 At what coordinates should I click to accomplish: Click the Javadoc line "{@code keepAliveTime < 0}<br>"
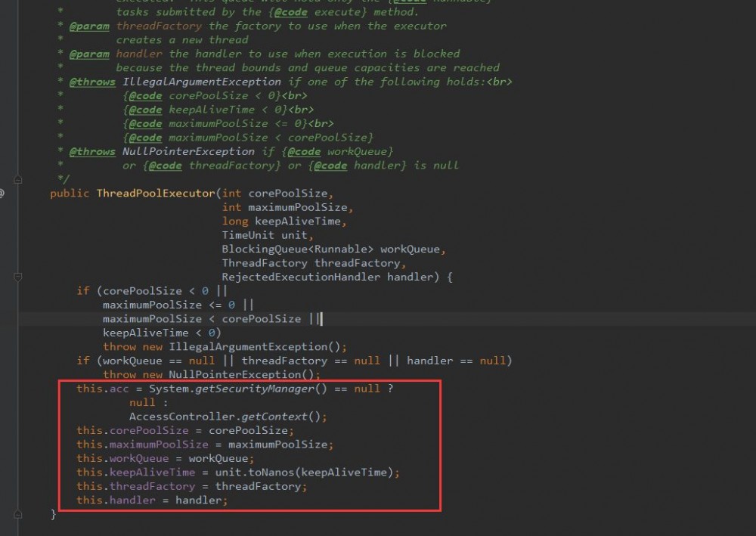(x=218, y=110)
